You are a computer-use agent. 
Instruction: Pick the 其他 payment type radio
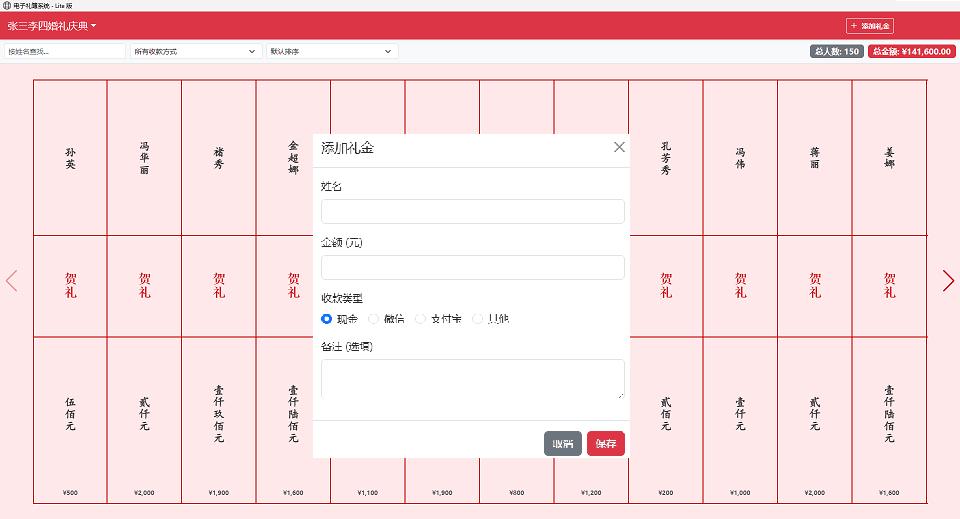click(478, 319)
